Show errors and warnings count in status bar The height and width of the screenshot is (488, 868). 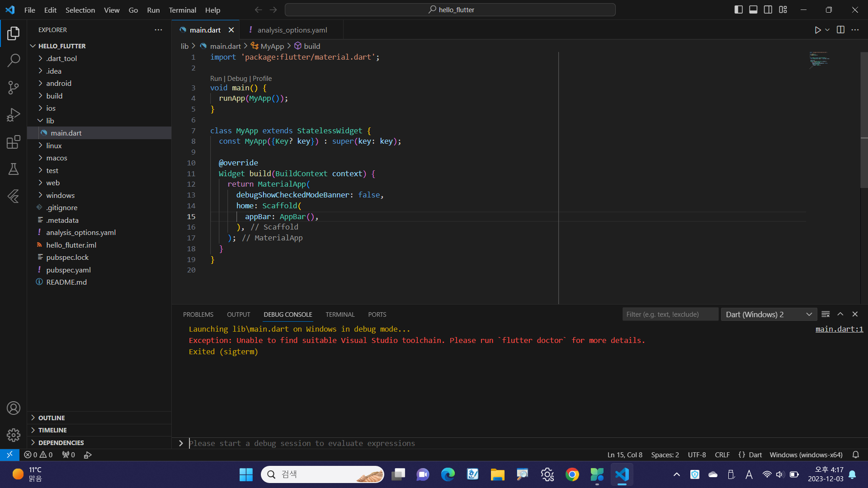pos(38,455)
